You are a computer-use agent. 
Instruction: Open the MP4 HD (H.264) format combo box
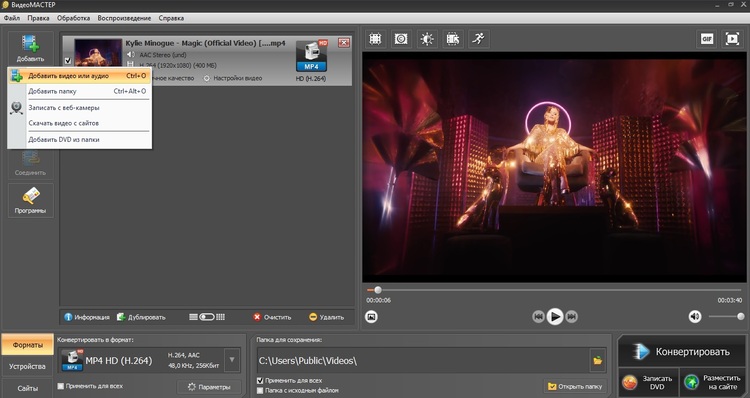[149, 360]
